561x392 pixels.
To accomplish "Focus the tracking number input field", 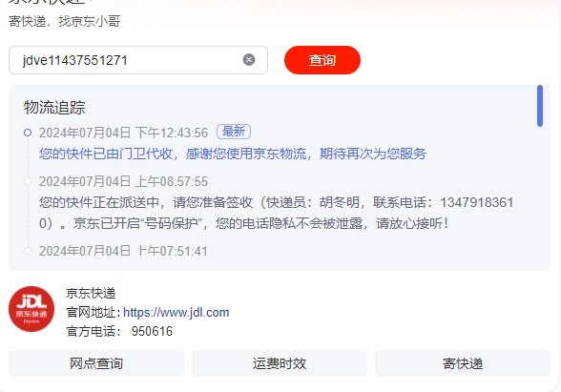I will [138, 60].
